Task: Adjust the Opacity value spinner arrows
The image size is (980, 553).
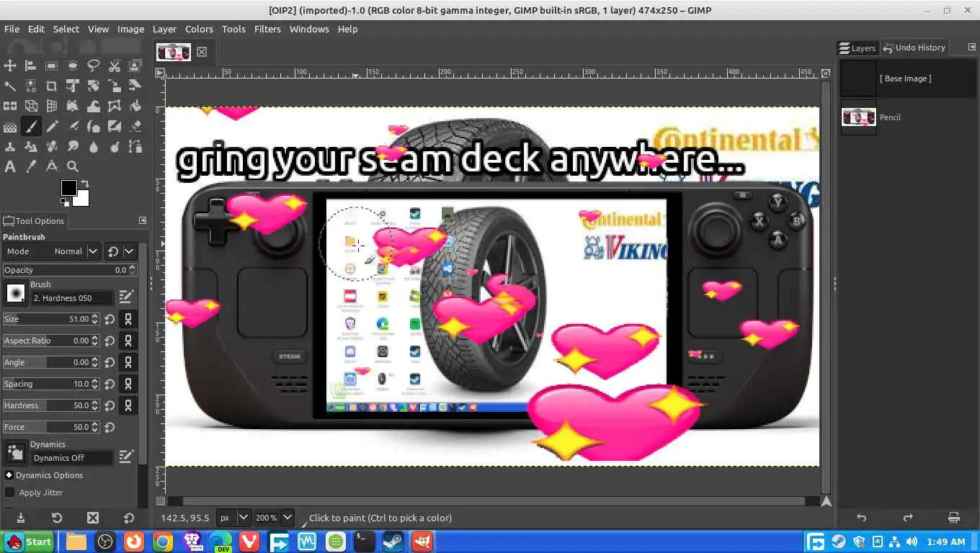Action: (x=133, y=270)
